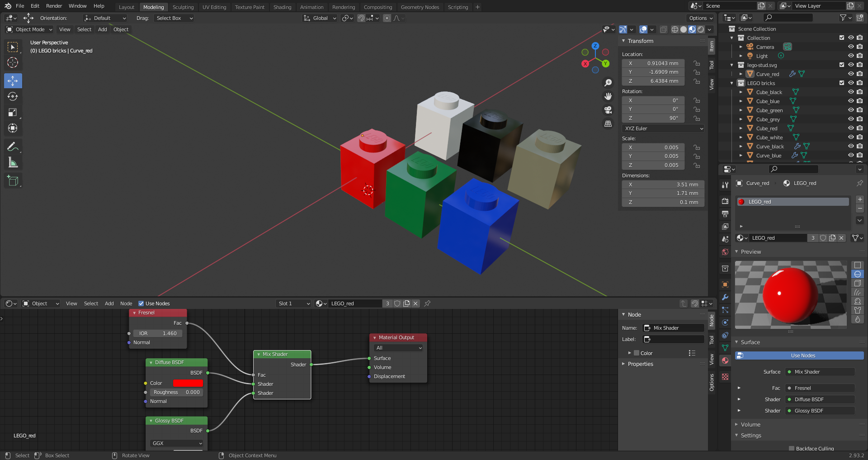The height and width of the screenshot is (460, 868).
Task: Expand the Properties section in Node panel
Action: (640, 364)
